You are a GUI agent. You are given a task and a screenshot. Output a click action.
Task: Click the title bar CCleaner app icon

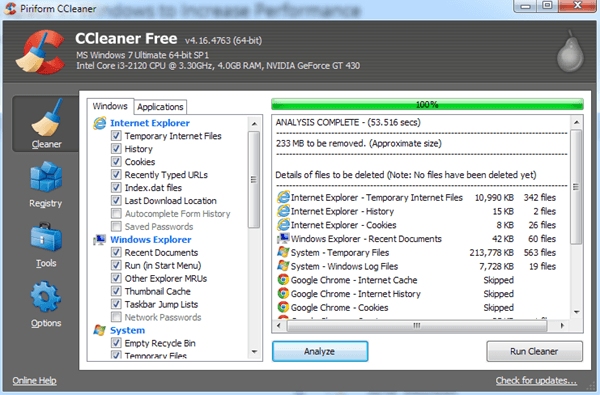(10, 8)
